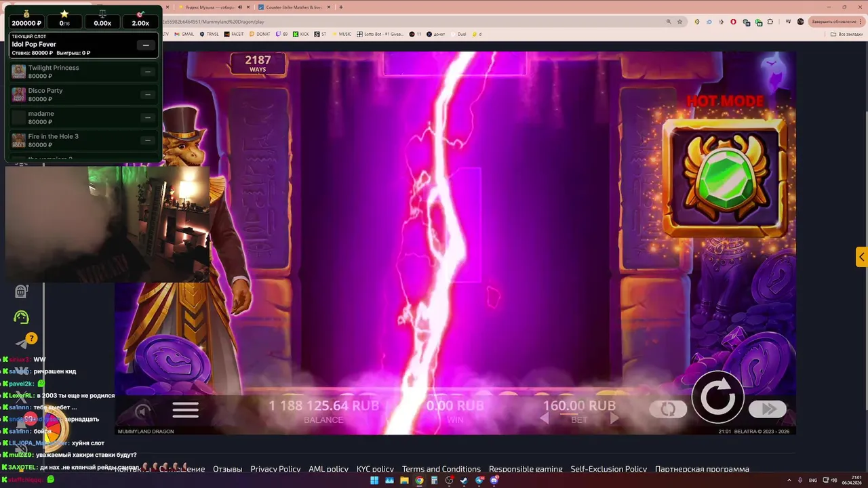Open the Duel bookmark
This screenshot has width=868, height=488.
pyautogui.click(x=458, y=34)
